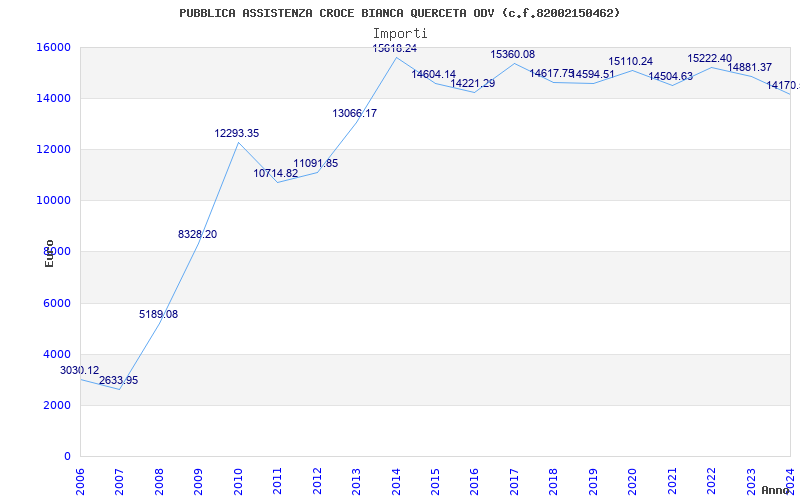
Task: Select the data label 2633.95
Action: point(118,381)
